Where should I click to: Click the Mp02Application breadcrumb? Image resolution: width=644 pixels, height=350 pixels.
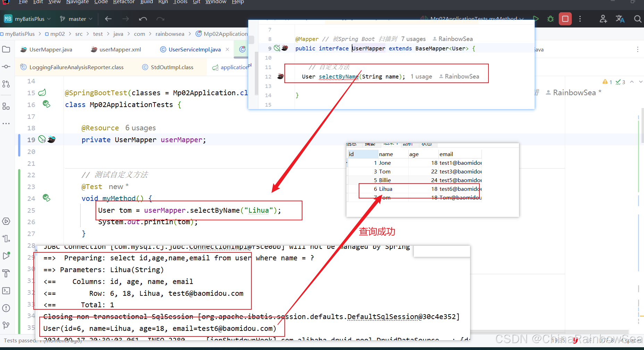(222, 34)
